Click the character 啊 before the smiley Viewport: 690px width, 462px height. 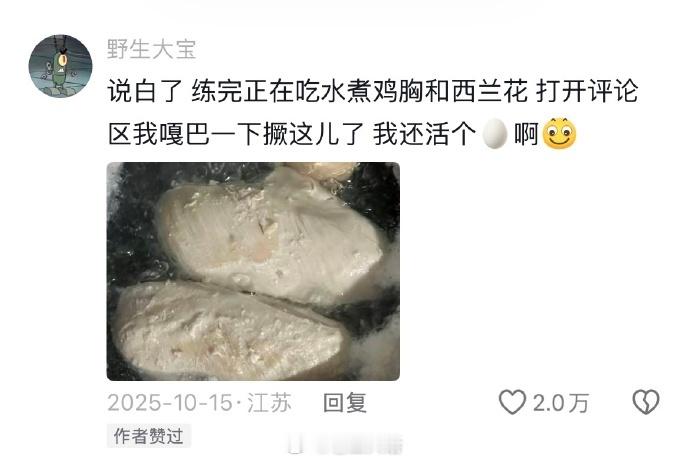[527, 134]
